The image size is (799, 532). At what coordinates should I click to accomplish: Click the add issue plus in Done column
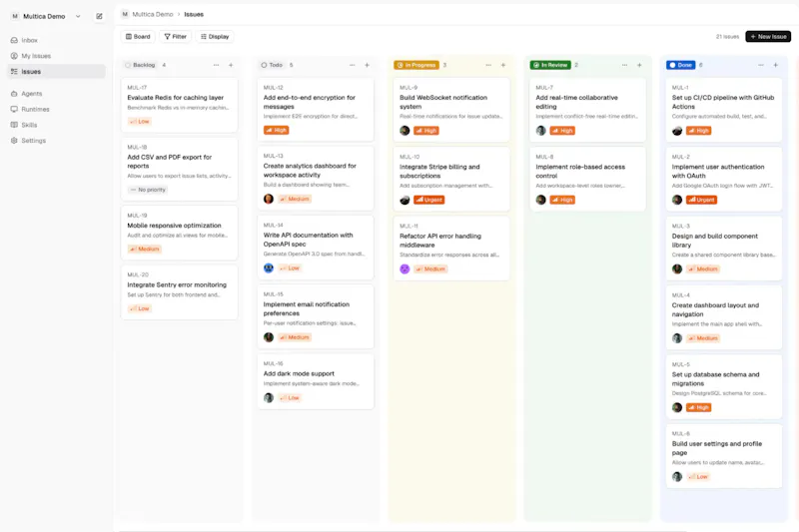tap(776, 65)
